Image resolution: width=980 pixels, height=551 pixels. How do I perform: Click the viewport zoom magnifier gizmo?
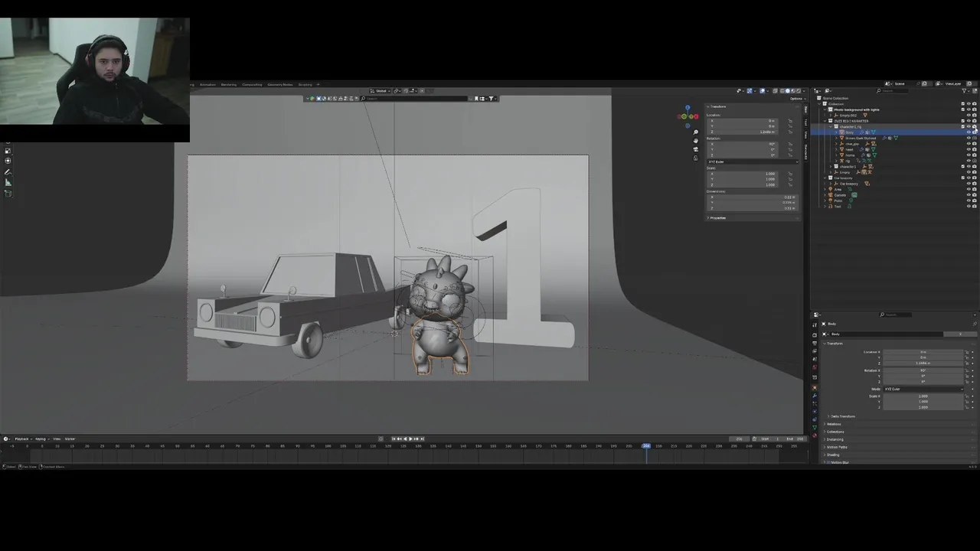696,132
